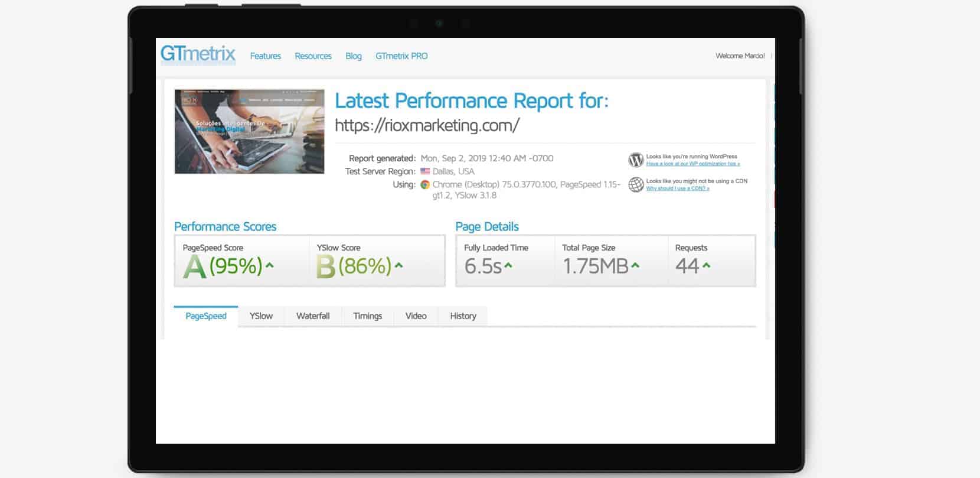
Task: Open GTmetrix PRO link
Action: click(401, 56)
